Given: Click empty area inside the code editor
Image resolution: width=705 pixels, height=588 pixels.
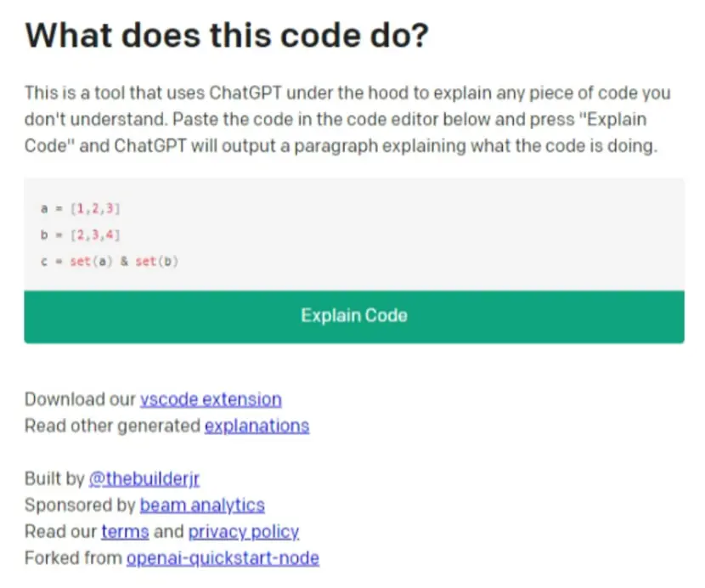Looking at the screenshot, I should coord(427,234).
